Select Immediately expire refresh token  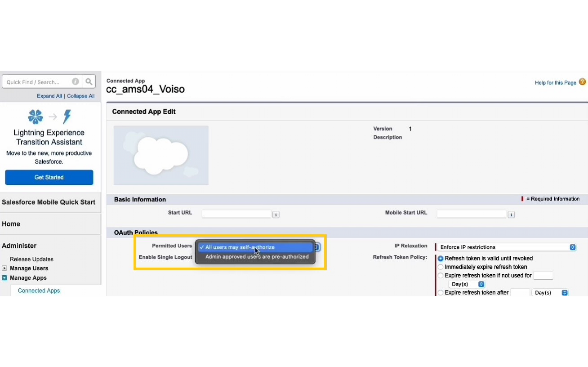(x=440, y=267)
